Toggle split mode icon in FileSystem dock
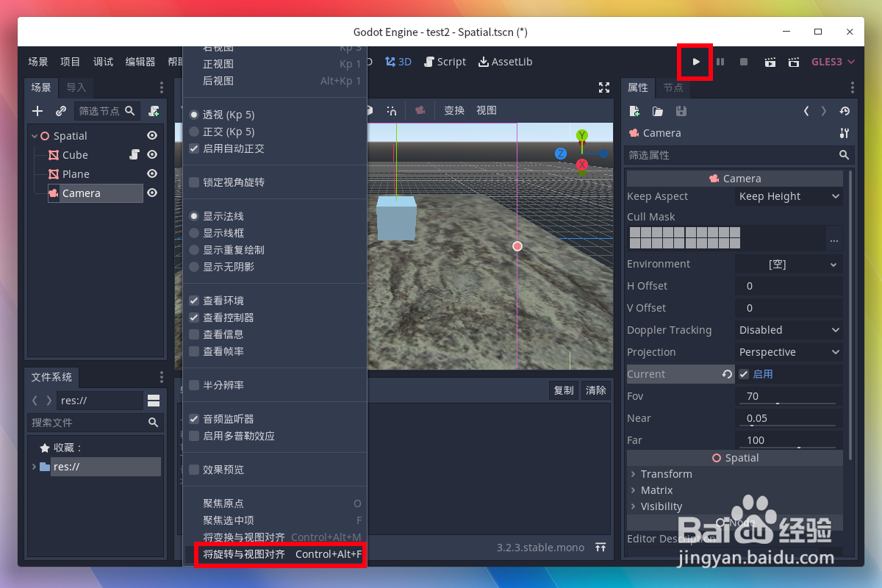 coord(154,401)
